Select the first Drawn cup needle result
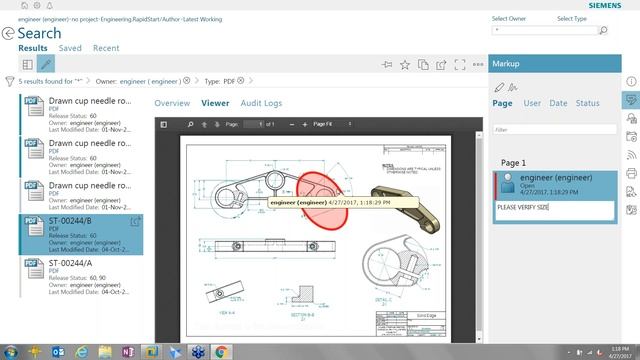 click(81, 114)
